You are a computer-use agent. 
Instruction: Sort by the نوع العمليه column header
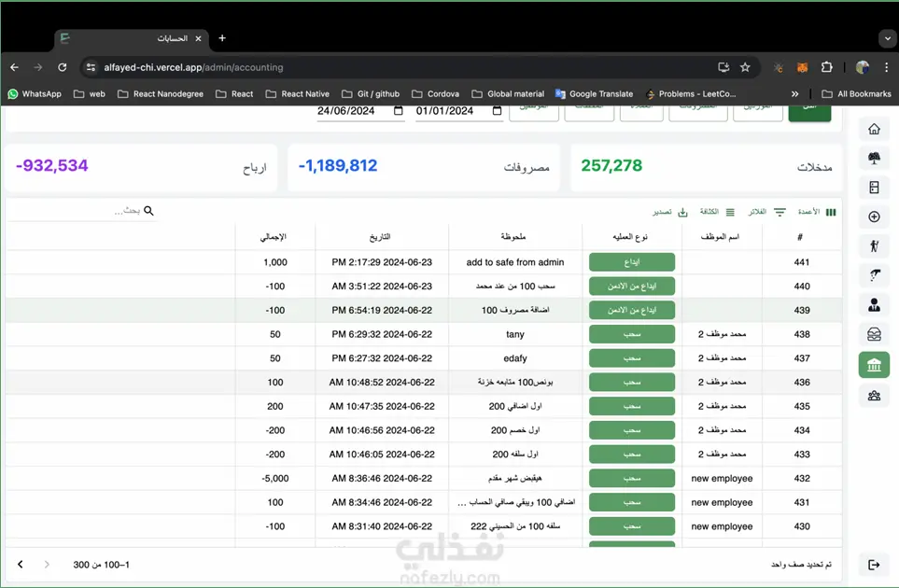point(630,237)
